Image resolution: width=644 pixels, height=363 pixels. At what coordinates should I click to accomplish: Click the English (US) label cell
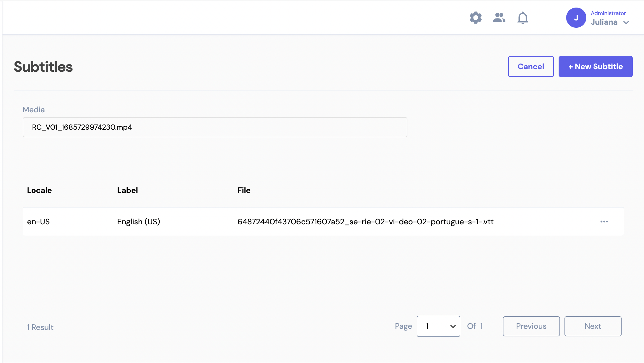click(x=138, y=221)
